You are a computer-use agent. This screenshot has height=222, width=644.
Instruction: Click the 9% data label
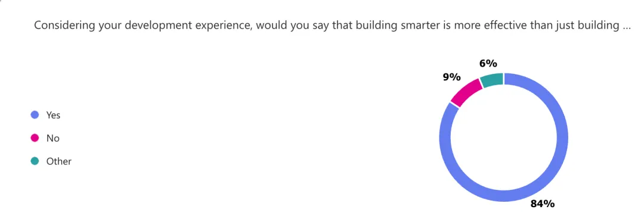(x=452, y=77)
